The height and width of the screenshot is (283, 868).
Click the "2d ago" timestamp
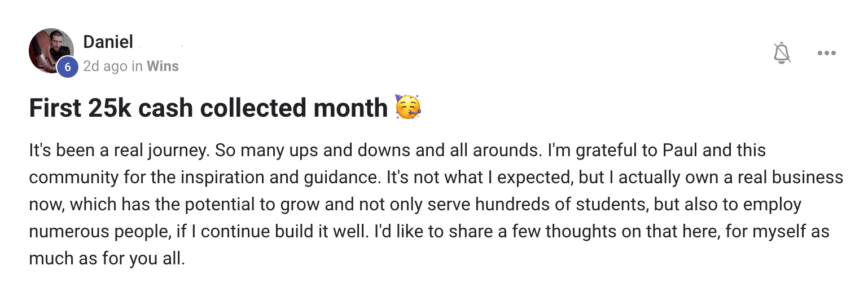[105, 67]
